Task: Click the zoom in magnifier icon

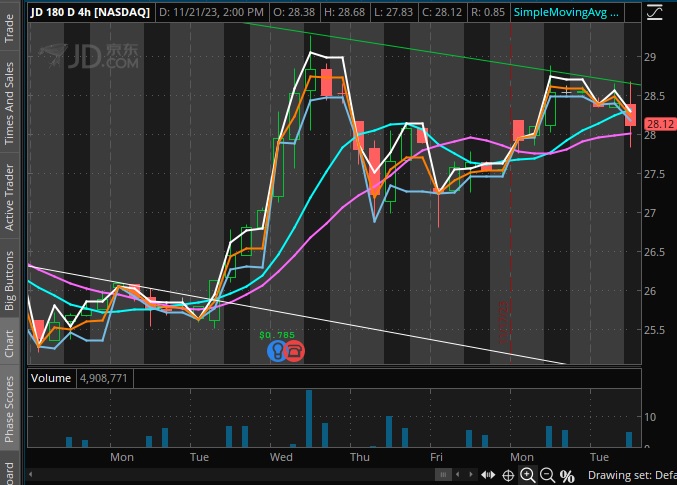Action: 530,475
